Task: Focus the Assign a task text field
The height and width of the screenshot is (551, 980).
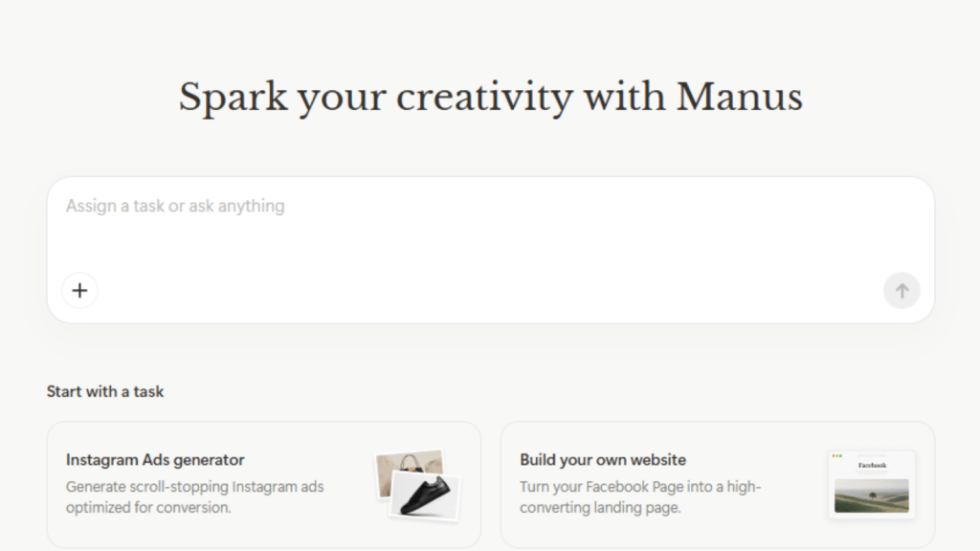Action: [x=287, y=206]
